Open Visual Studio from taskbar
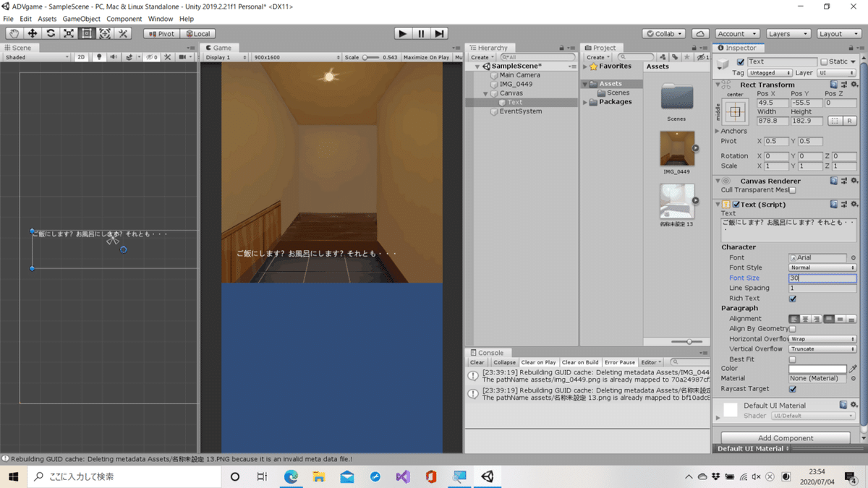Screen dimensions: 868x488 [403, 476]
